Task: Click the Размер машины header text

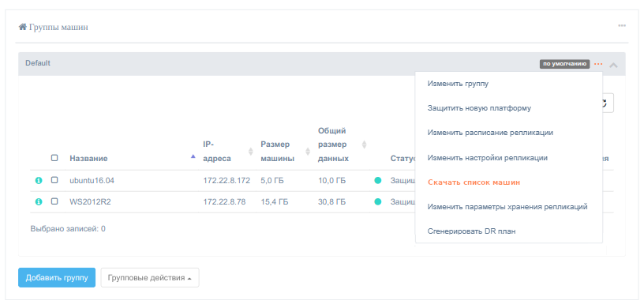Action: tap(277, 152)
